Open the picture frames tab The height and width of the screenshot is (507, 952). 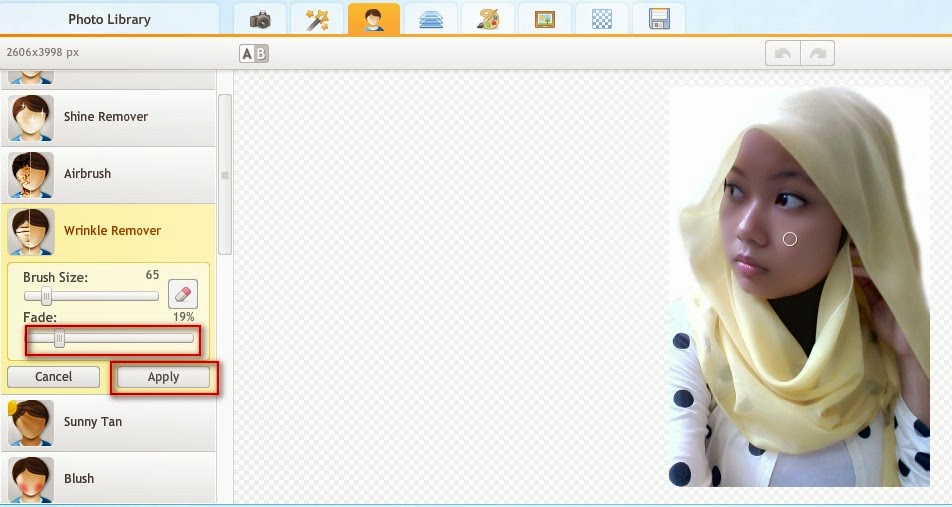pos(545,19)
